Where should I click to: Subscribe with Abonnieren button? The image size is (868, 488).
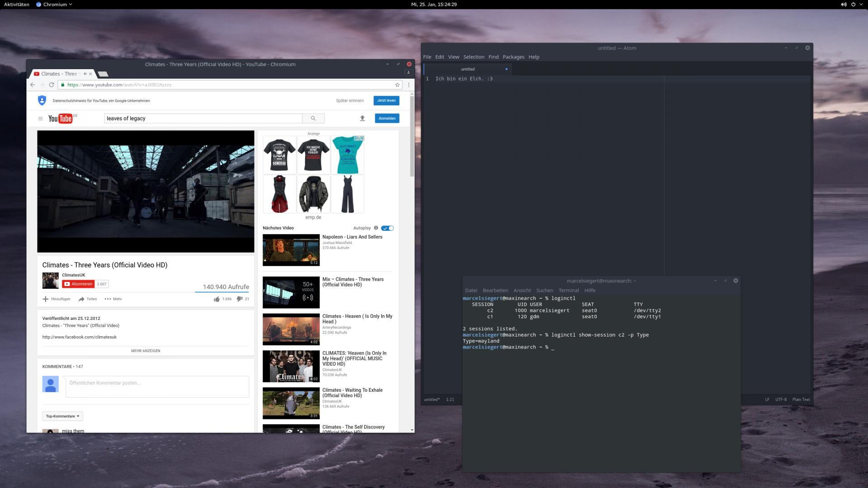pos(78,284)
